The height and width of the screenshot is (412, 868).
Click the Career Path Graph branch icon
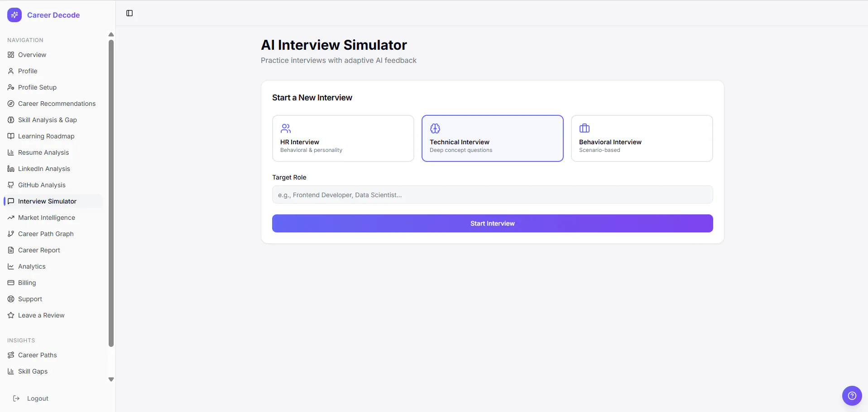11,234
